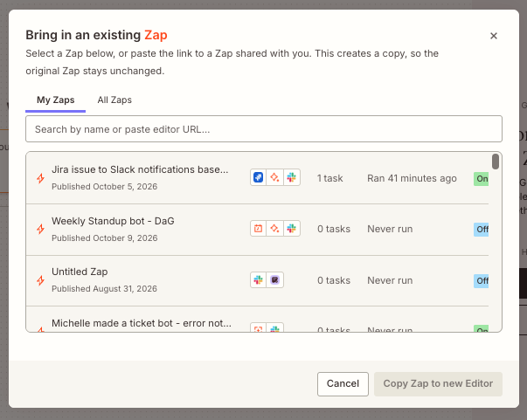
Task: Select the Untitled Zap entry
Action: (x=258, y=280)
